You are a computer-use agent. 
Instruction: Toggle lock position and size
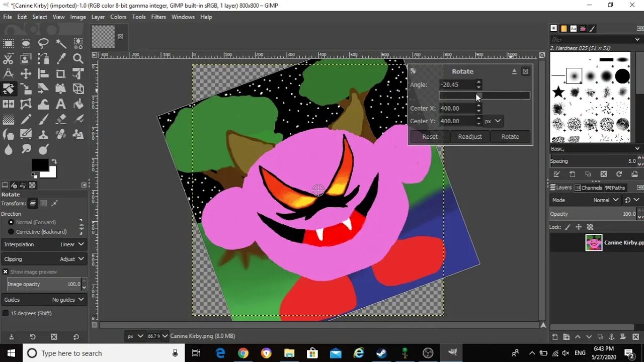(x=579, y=227)
